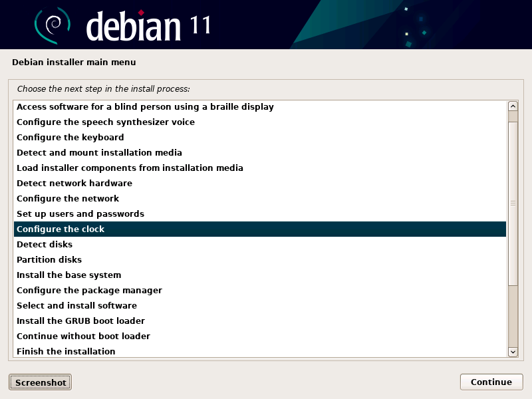Viewport: 532px width, 399px height.
Task: Select highlighted 'Configure the clock' entry
Action: point(260,229)
